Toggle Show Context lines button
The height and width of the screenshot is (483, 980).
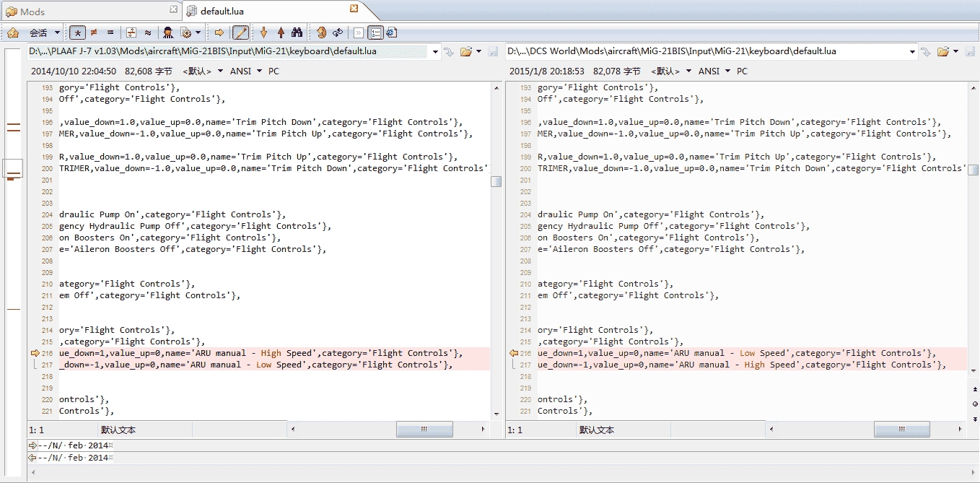click(x=131, y=32)
